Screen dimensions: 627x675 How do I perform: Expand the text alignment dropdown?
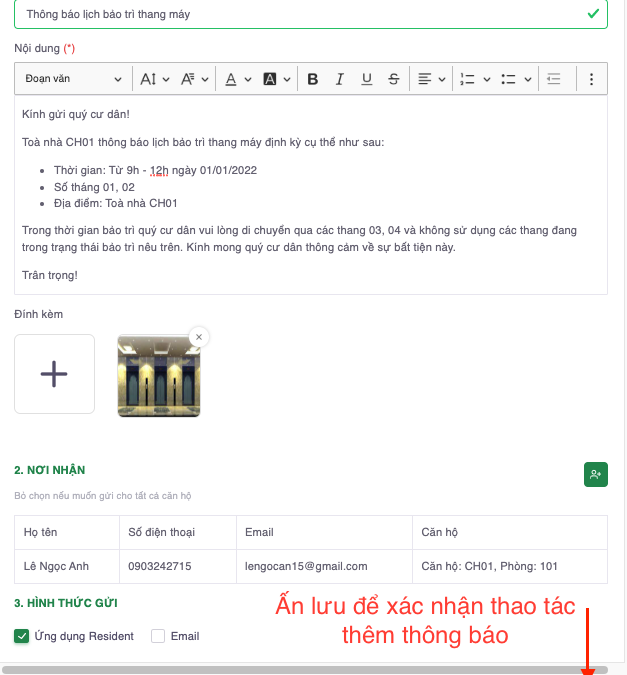pos(431,79)
